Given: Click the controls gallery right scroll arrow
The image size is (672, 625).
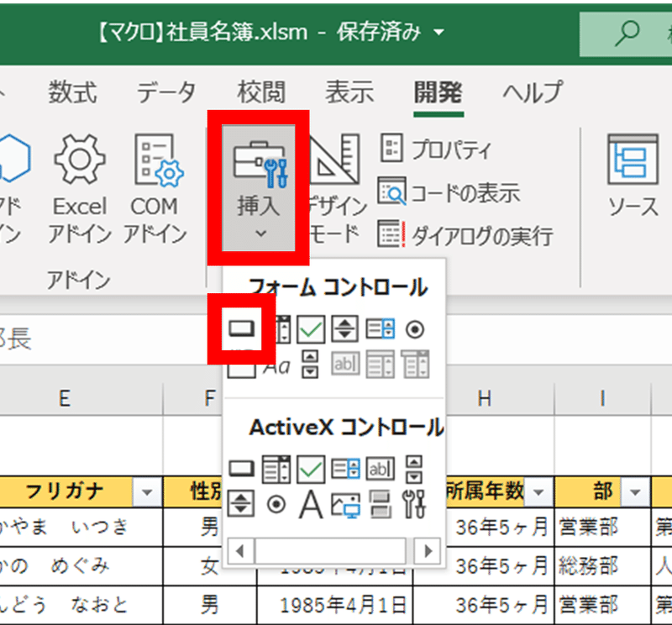Looking at the screenshot, I should click(427, 551).
